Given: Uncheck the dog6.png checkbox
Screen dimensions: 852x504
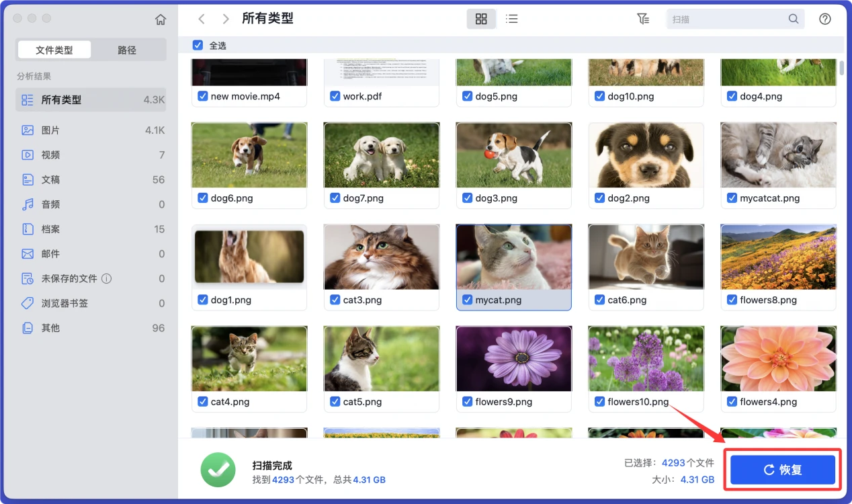Looking at the screenshot, I should (x=202, y=198).
